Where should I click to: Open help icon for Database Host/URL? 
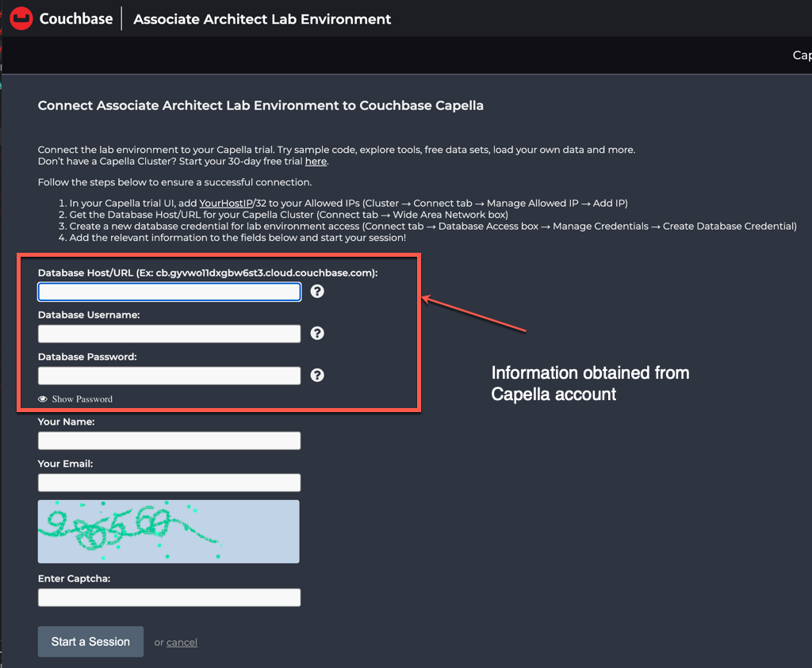pyautogui.click(x=317, y=292)
